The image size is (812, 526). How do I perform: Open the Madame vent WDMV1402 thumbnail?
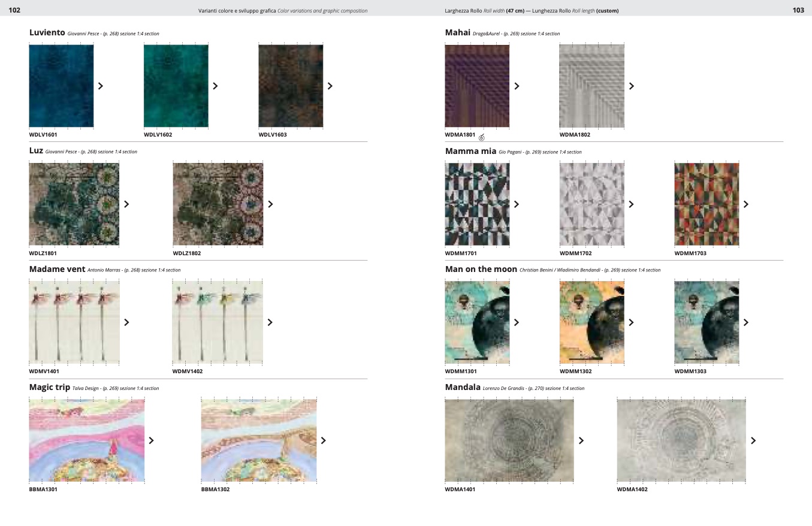click(x=218, y=322)
